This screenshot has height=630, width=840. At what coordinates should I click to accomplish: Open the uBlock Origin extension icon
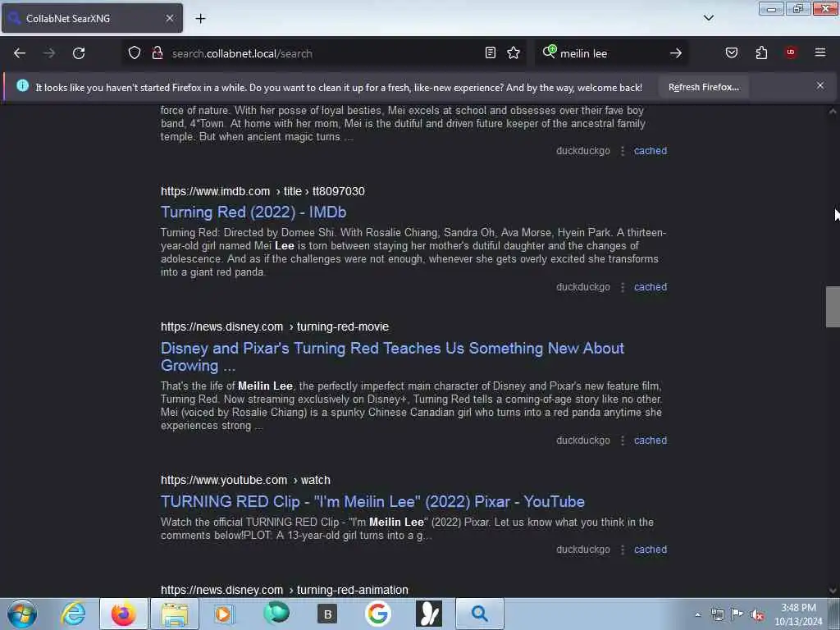pyautogui.click(x=791, y=52)
